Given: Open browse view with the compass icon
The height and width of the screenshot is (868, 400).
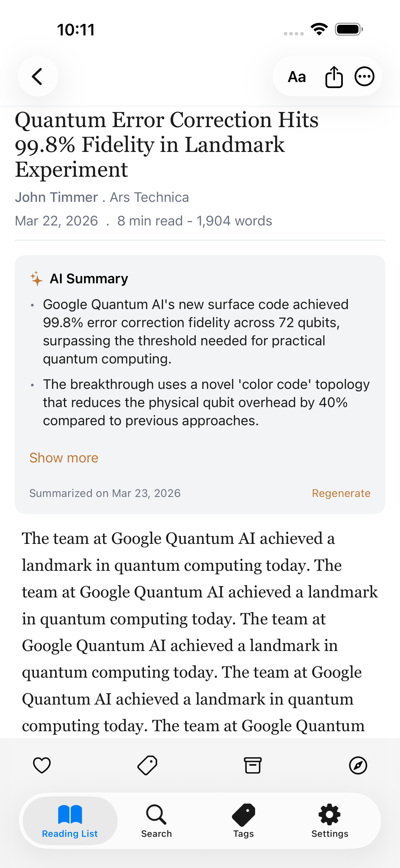Looking at the screenshot, I should (358, 765).
